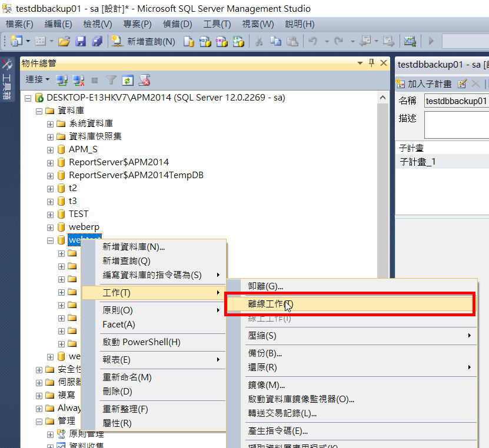The height and width of the screenshot is (448, 489).
Task: Click the 描述 description text box
Action: (457, 125)
